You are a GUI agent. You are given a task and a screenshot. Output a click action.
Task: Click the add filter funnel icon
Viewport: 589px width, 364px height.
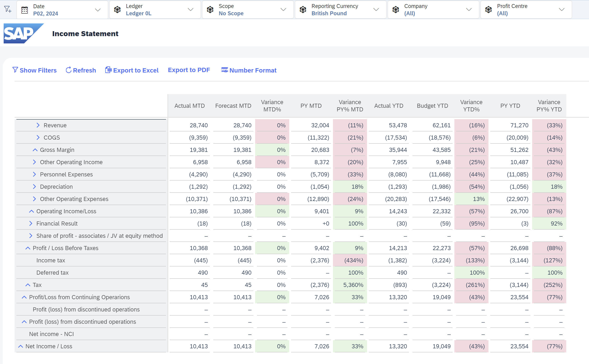[x=8, y=9]
